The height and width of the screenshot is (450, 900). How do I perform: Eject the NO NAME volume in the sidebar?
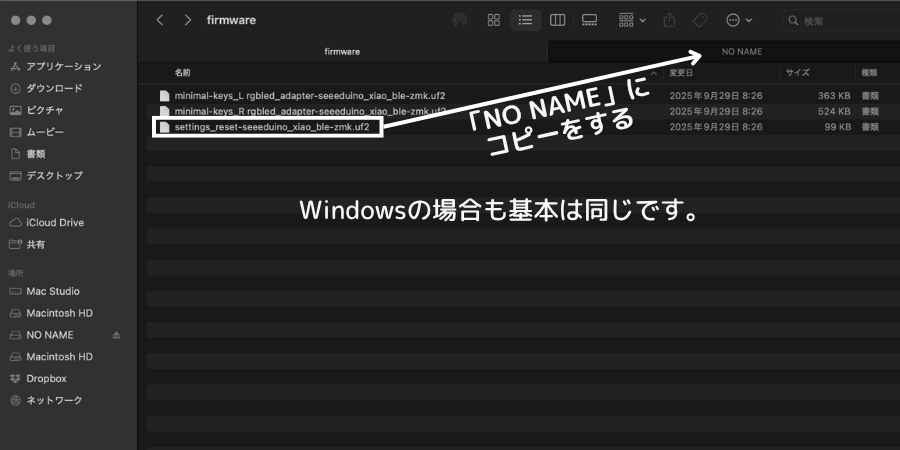point(116,335)
